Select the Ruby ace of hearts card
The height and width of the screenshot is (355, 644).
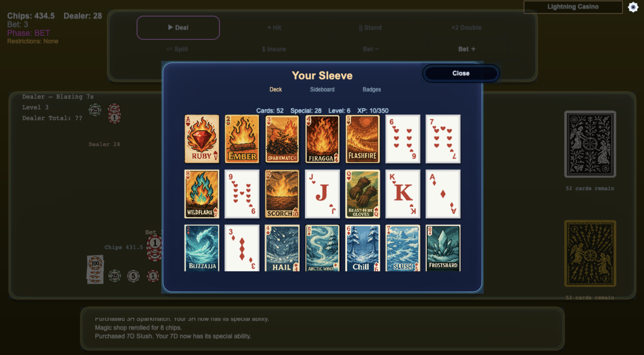202,139
